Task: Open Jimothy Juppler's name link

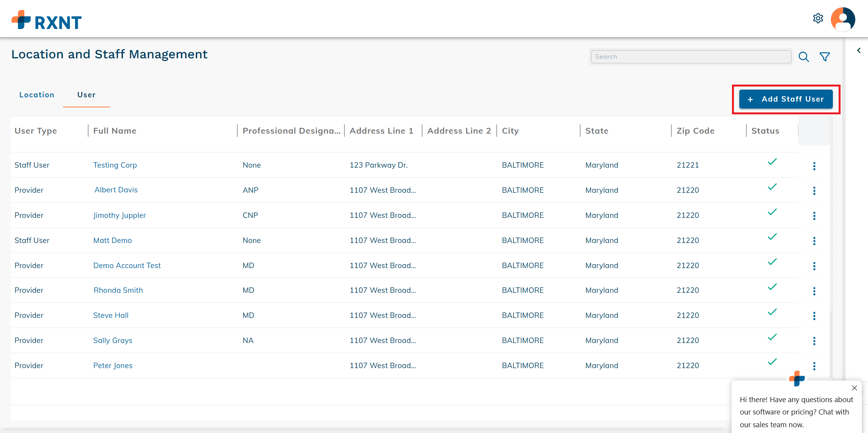Action: [119, 216]
